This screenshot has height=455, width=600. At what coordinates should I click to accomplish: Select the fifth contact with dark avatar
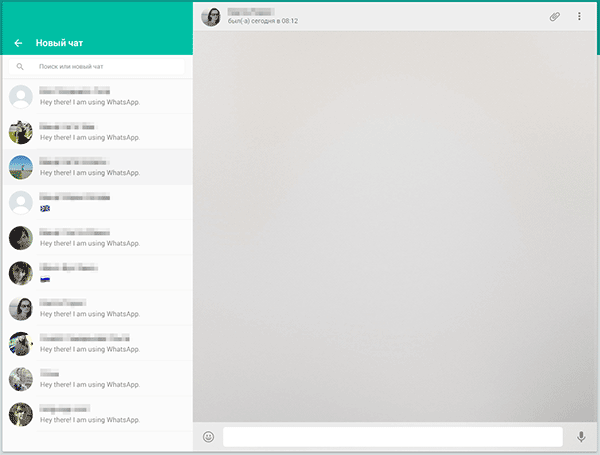click(98, 238)
